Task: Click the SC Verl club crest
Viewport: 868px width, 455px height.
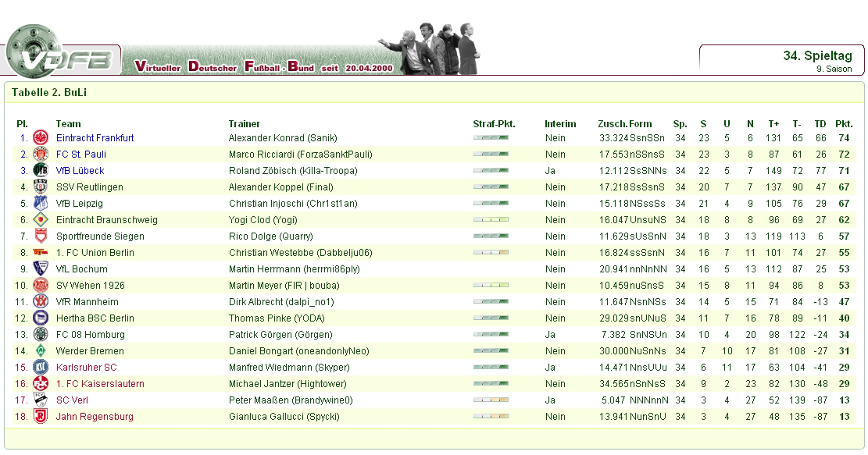Action: [x=41, y=400]
